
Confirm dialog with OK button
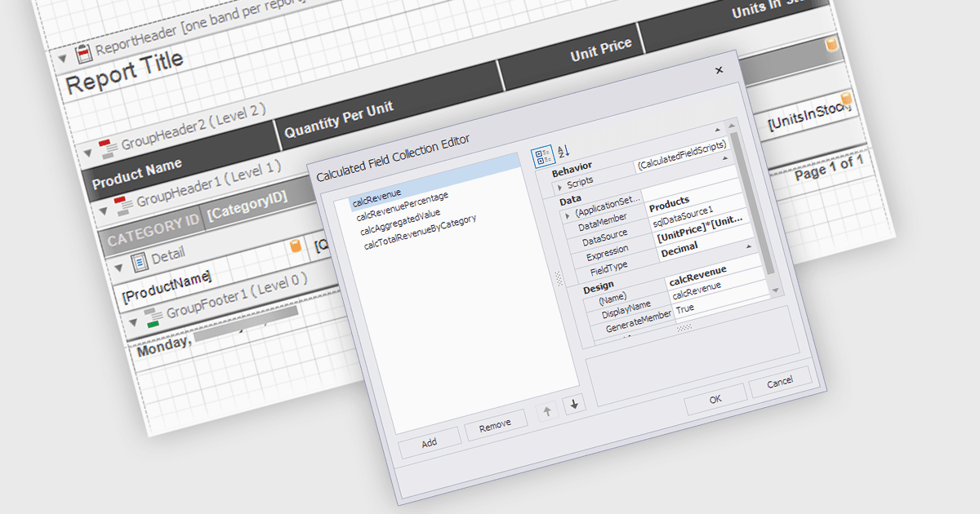(x=715, y=399)
